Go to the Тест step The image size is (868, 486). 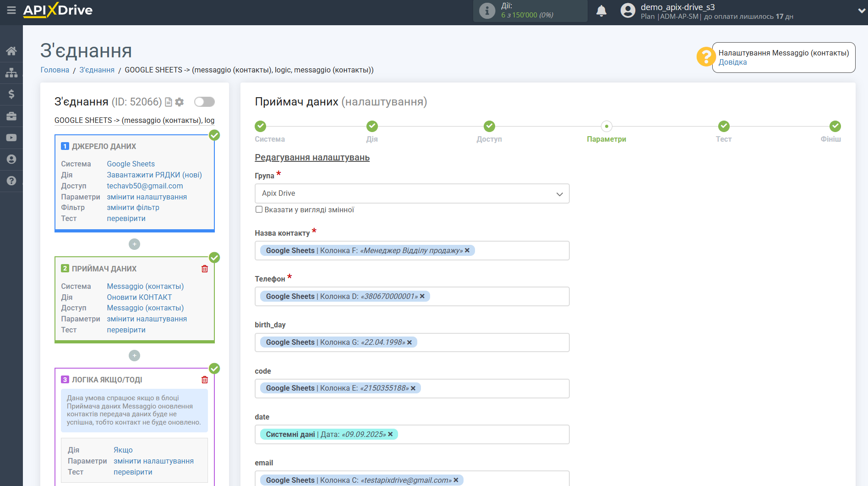[723, 127]
